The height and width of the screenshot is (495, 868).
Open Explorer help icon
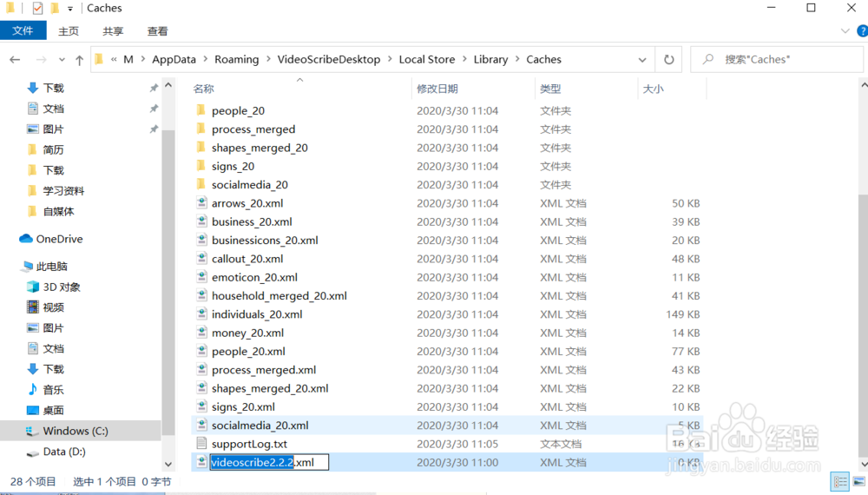tap(863, 31)
